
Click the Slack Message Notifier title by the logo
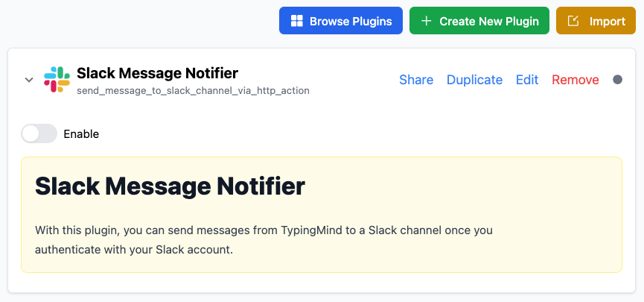(157, 73)
